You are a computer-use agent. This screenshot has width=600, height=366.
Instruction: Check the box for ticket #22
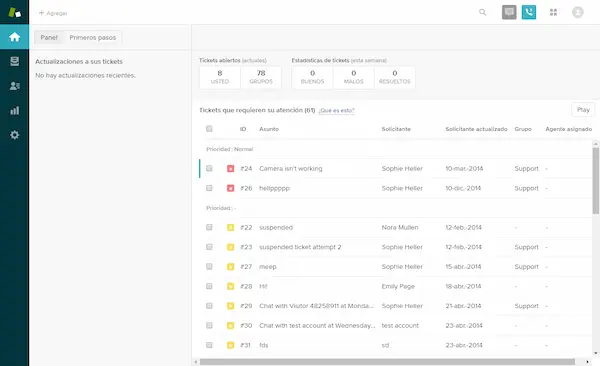click(209, 227)
